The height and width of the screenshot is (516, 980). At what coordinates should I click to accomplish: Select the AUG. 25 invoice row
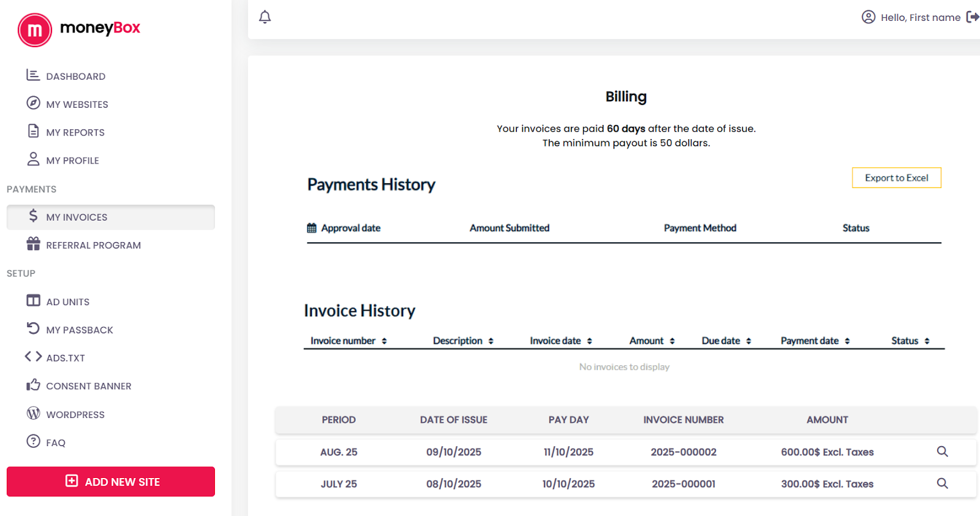coord(339,452)
